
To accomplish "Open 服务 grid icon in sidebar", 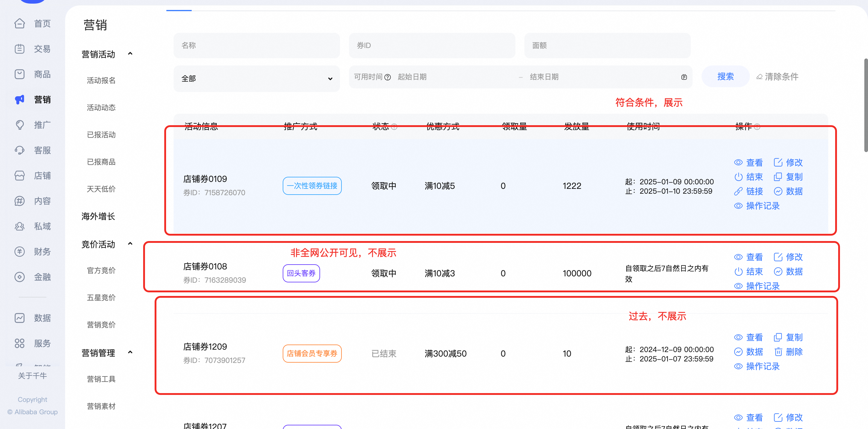I will click(20, 343).
